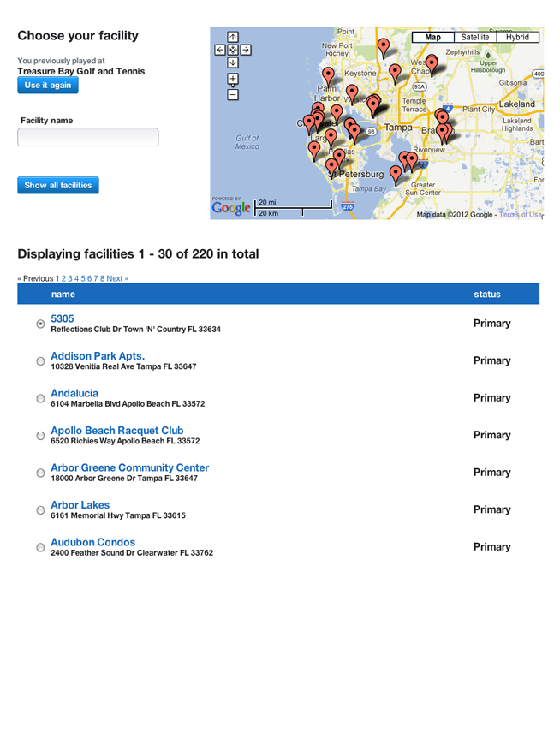This screenshot has width=560, height=744.
Task: Go to Next page of facilities
Action: (x=117, y=279)
